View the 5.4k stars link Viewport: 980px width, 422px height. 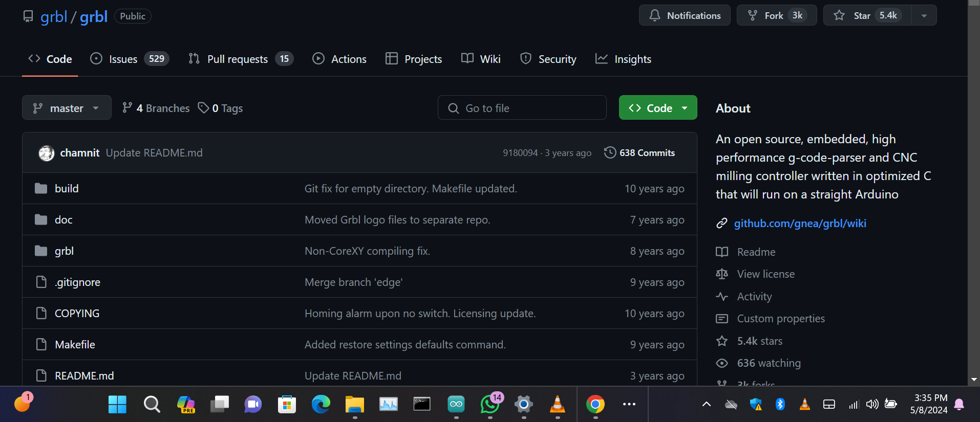point(759,341)
